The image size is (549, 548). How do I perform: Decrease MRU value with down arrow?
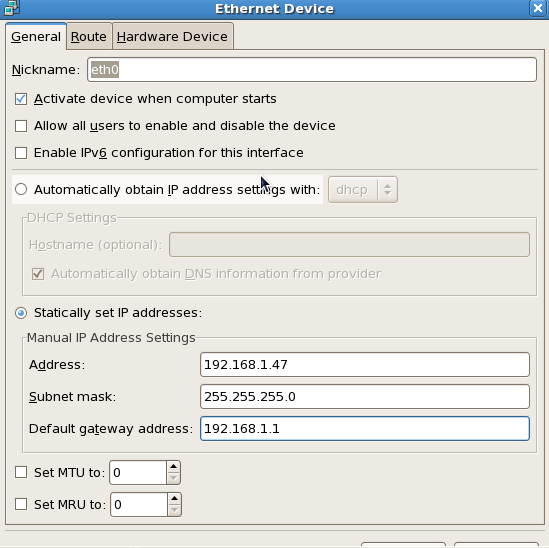174,510
